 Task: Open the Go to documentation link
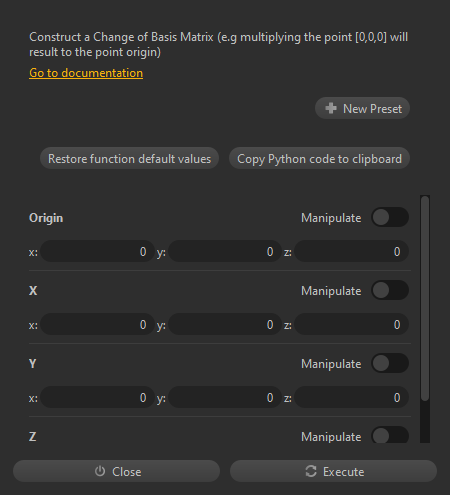click(x=86, y=73)
